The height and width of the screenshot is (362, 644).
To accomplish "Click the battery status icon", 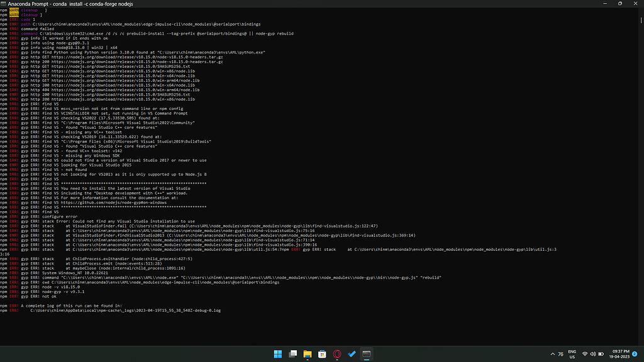I will click(x=602, y=354).
